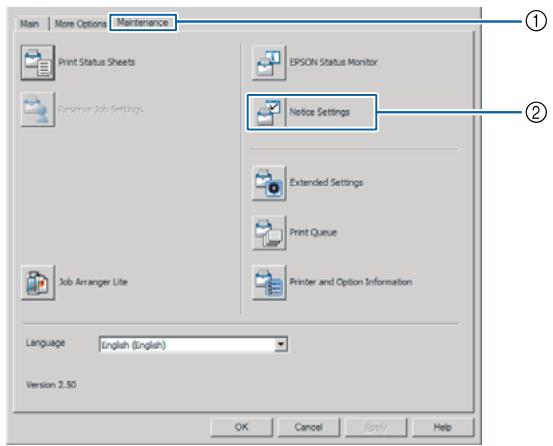Open Printer and Option Information icon
The image size is (553, 446).
tap(269, 282)
